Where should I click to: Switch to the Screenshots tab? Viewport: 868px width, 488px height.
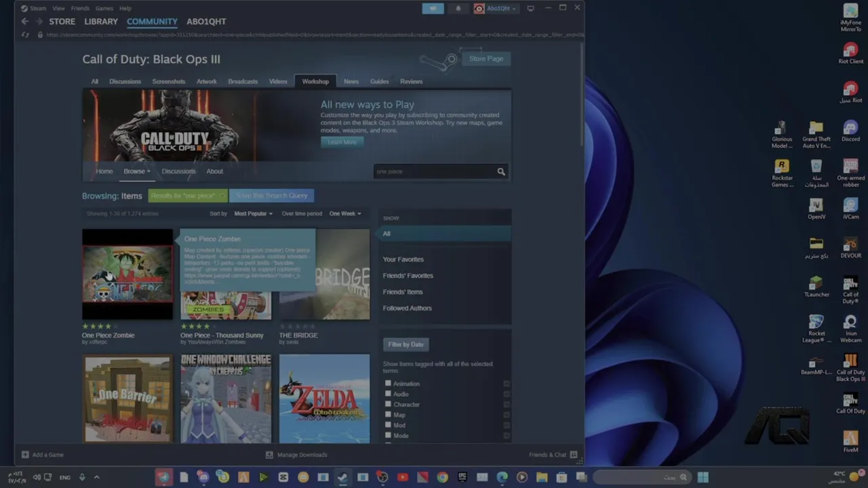[168, 81]
